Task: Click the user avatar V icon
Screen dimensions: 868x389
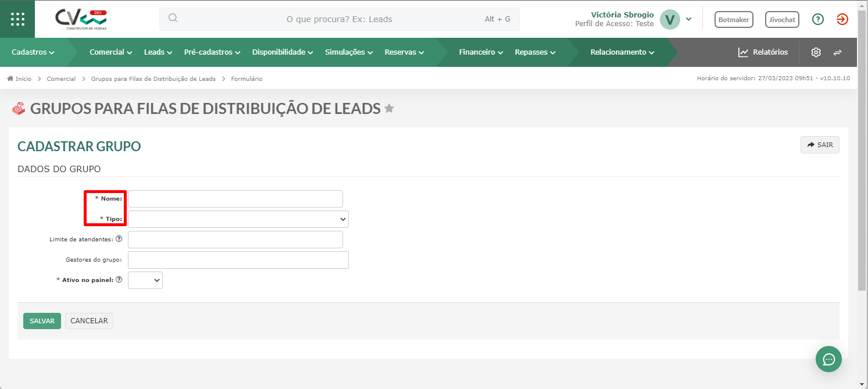Action: coord(670,19)
